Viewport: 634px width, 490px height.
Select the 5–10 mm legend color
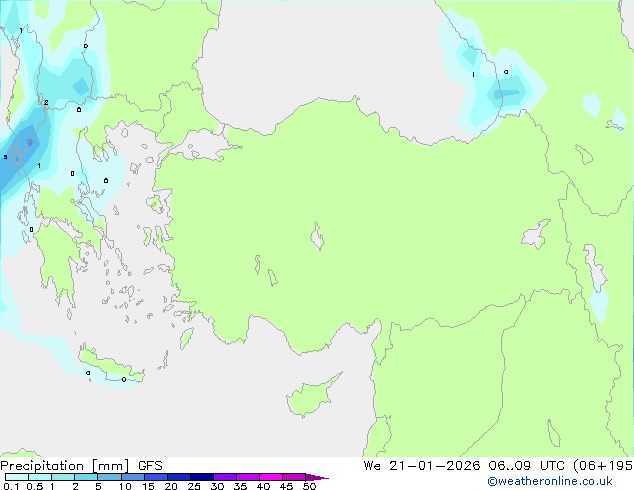(109, 477)
